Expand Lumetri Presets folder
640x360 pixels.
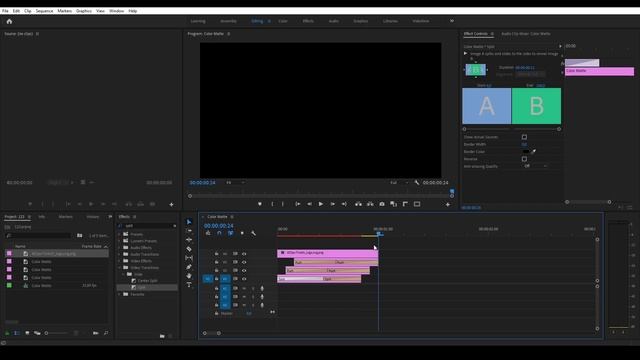point(120,241)
